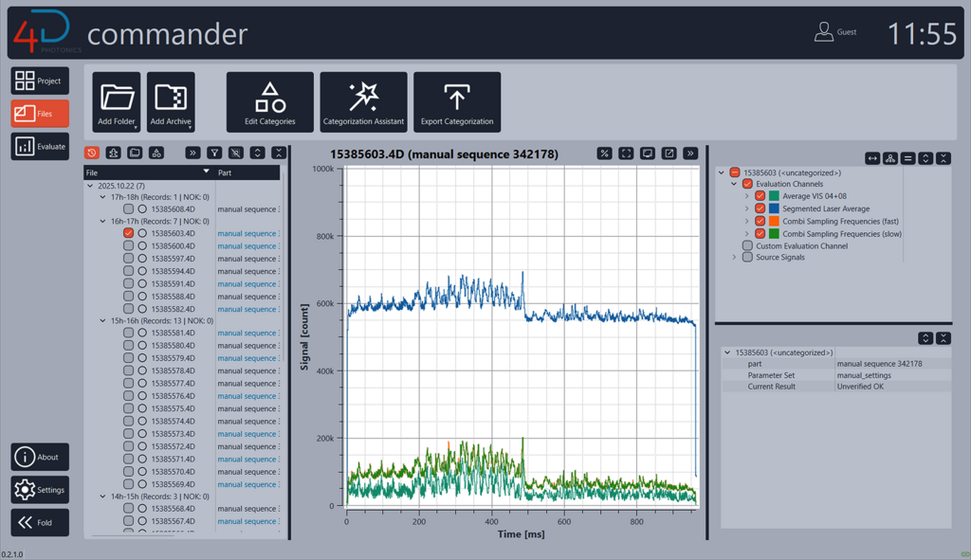Uncheck Average VIS 04+08 channel
The width and height of the screenshot is (971, 560).
[x=760, y=196]
